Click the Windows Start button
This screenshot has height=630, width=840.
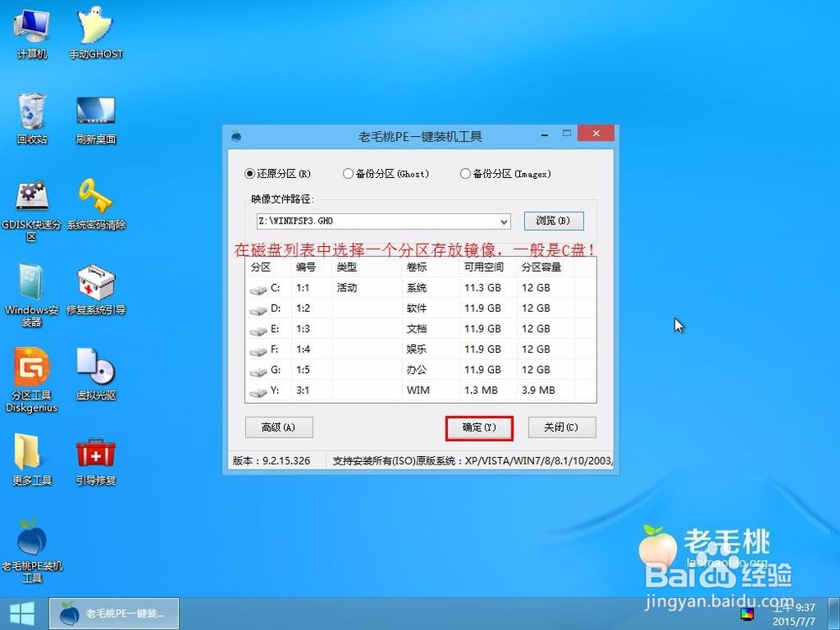22,614
